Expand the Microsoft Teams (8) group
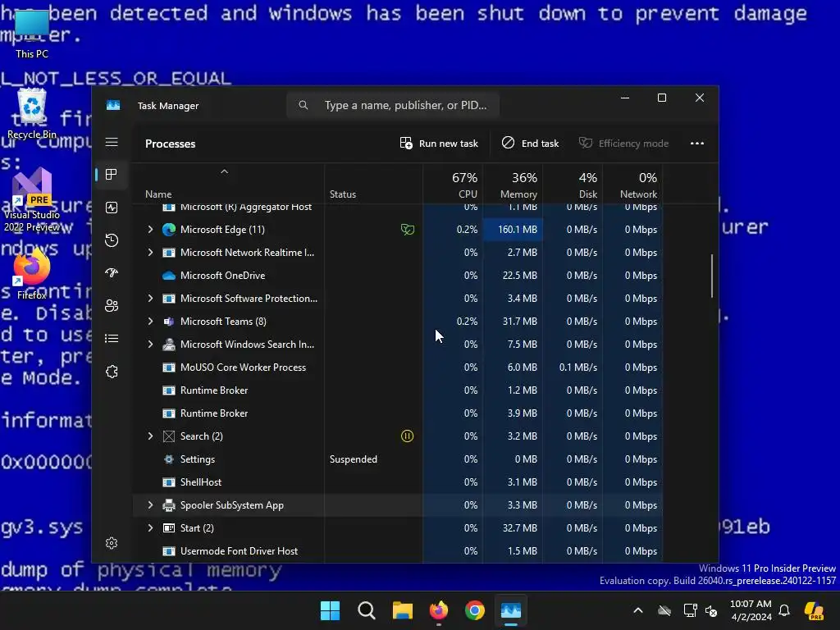The height and width of the screenshot is (630, 840). coord(151,322)
